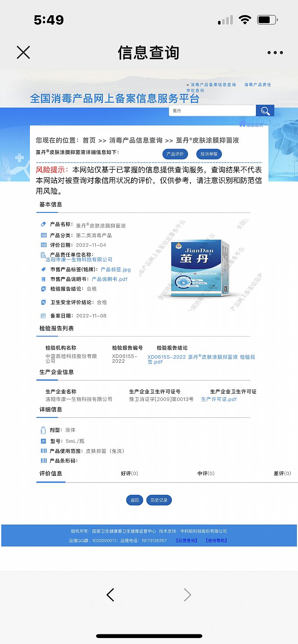The image size is (298, 644).
Task: Open the 产品说明书.pdf link
Action: pyautogui.click(x=110, y=279)
